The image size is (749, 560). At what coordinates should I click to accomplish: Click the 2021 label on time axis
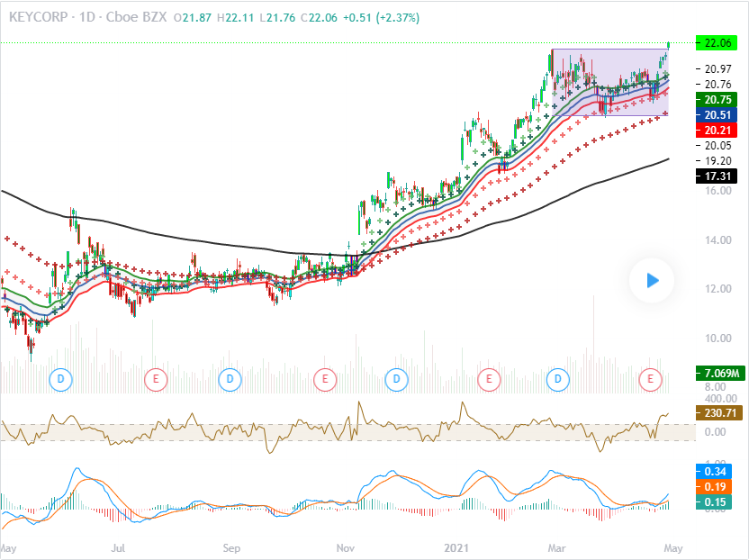pos(459,547)
